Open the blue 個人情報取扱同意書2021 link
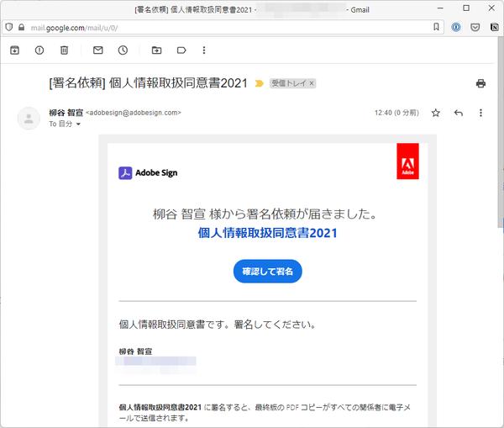This screenshot has height=428, width=504. (x=267, y=233)
